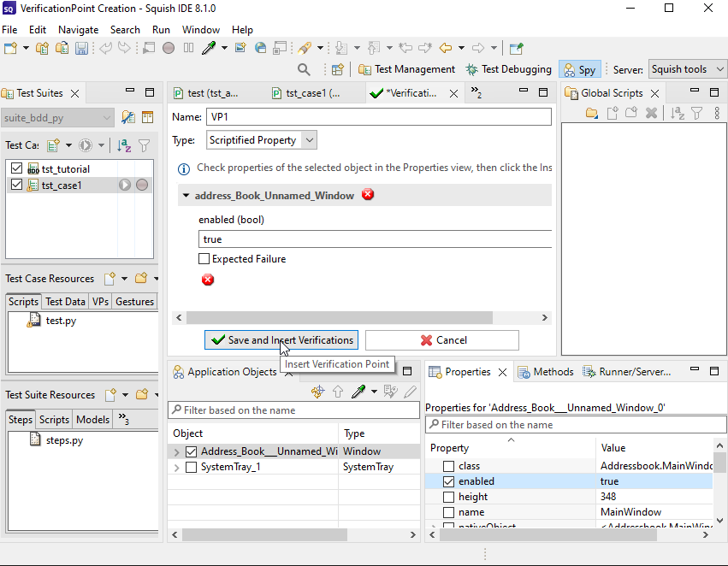
Task: Collapse the address_Book_Unnamed_Window section
Action: [x=186, y=196]
